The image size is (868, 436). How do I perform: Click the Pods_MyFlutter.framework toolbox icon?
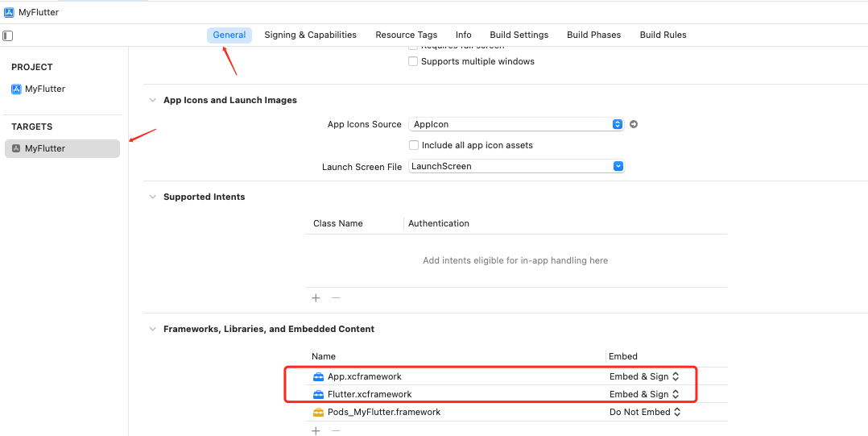(x=319, y=412)
